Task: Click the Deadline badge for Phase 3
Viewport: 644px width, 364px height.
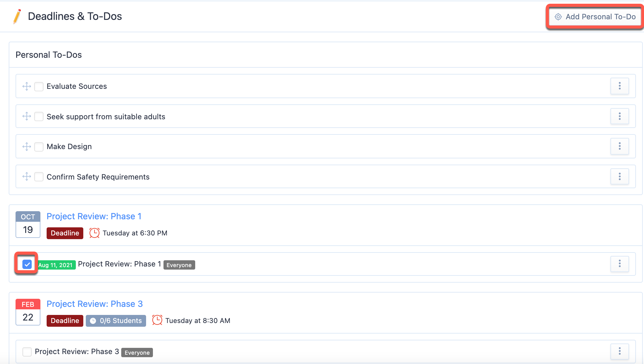Action: 65,321
